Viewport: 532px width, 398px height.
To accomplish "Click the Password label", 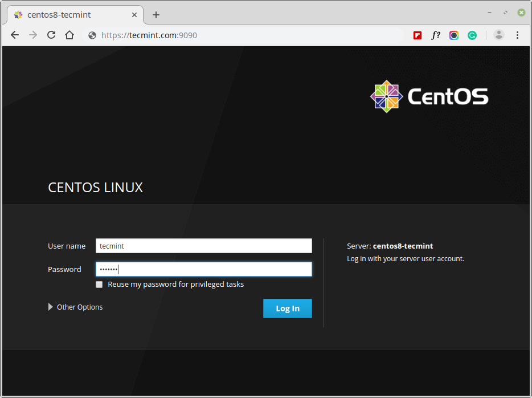I will click(x=64, y=269).
